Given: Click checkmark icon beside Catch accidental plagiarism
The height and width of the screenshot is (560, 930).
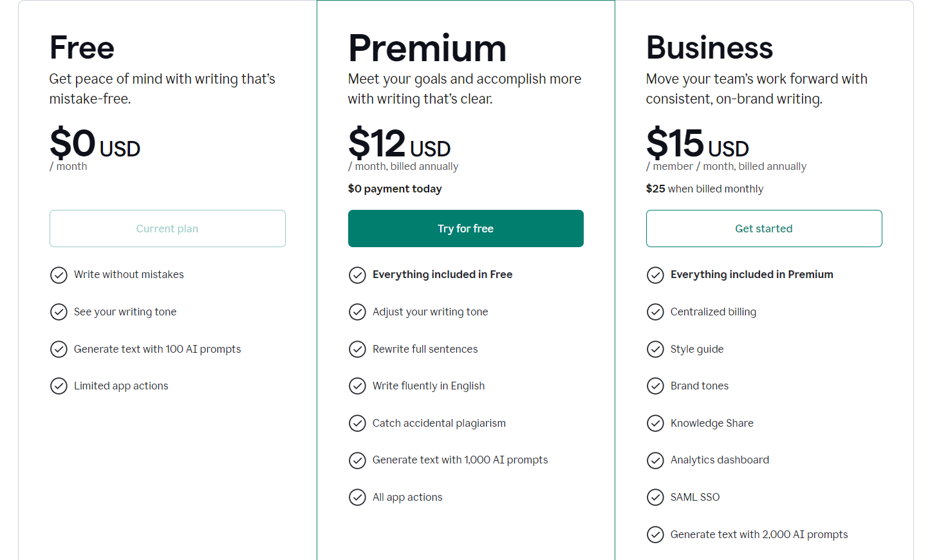Looking at the screenshot, I should (x=357, y=424).
